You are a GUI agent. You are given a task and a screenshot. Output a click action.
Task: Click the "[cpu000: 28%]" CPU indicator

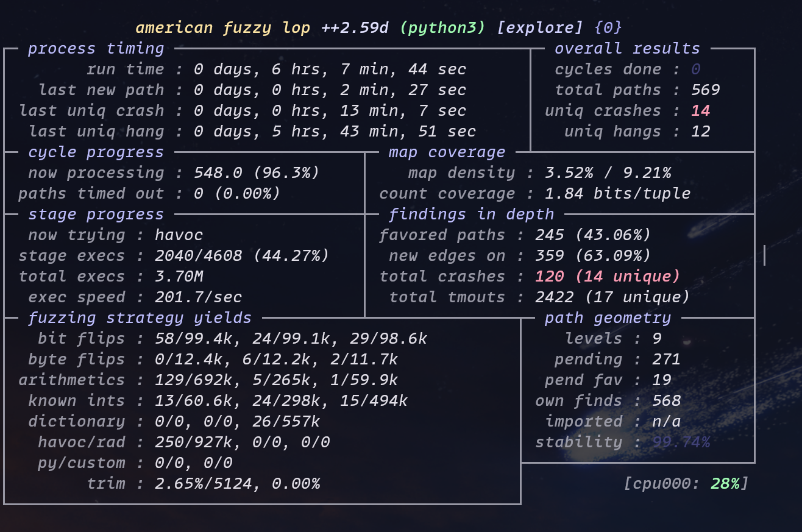[x=686, y=484]
